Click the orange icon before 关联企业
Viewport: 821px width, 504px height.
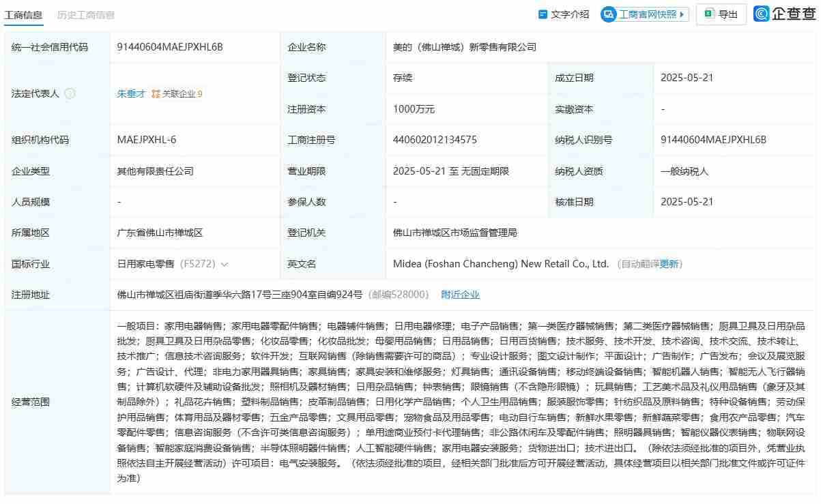156,93
